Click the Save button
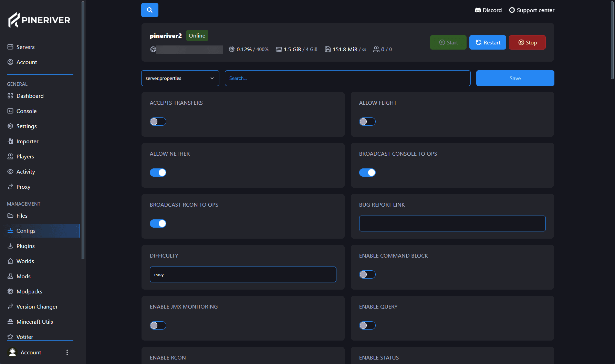The width and height of the screenshot is (615, 364). (515, 78)
